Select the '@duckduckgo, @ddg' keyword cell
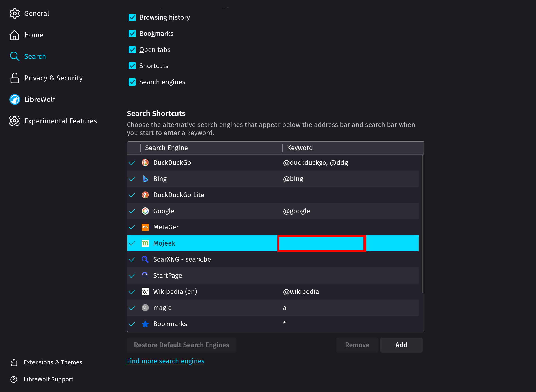The height and width of the screenshot is (392, 536). 316,163
